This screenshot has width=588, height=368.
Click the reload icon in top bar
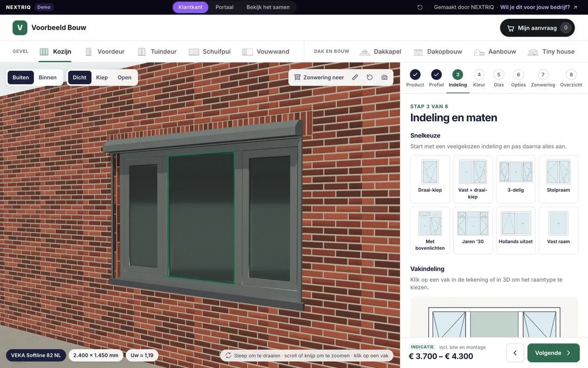tap(420, 7)
